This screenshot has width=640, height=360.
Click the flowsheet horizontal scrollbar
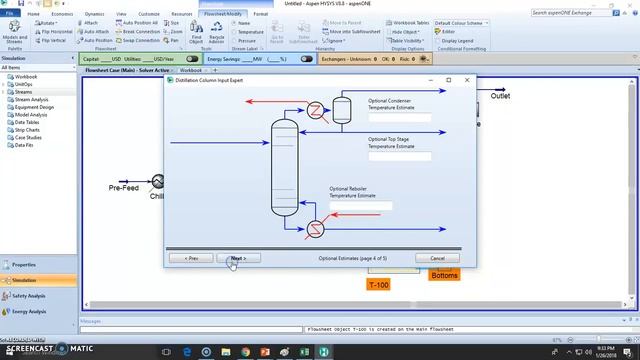coord(356,304)
